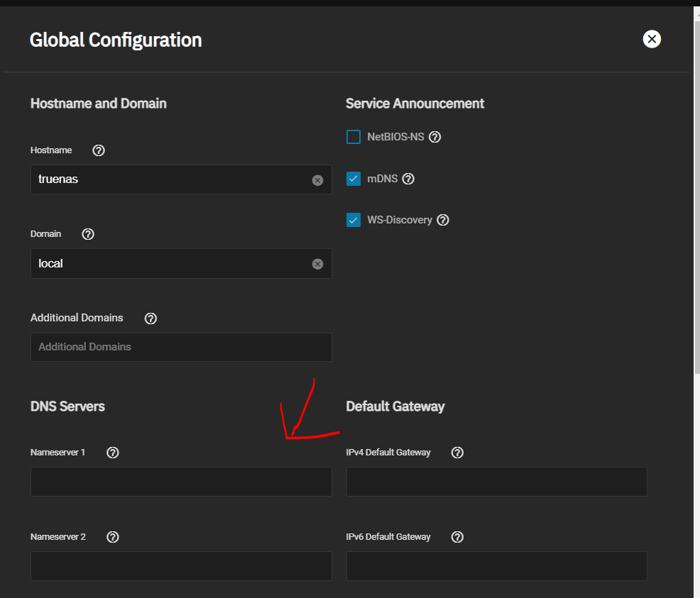Click the DNS Servers heading
Image resolution: width=700 pixels, height=598 pixels.
click(x=67, y=406)
